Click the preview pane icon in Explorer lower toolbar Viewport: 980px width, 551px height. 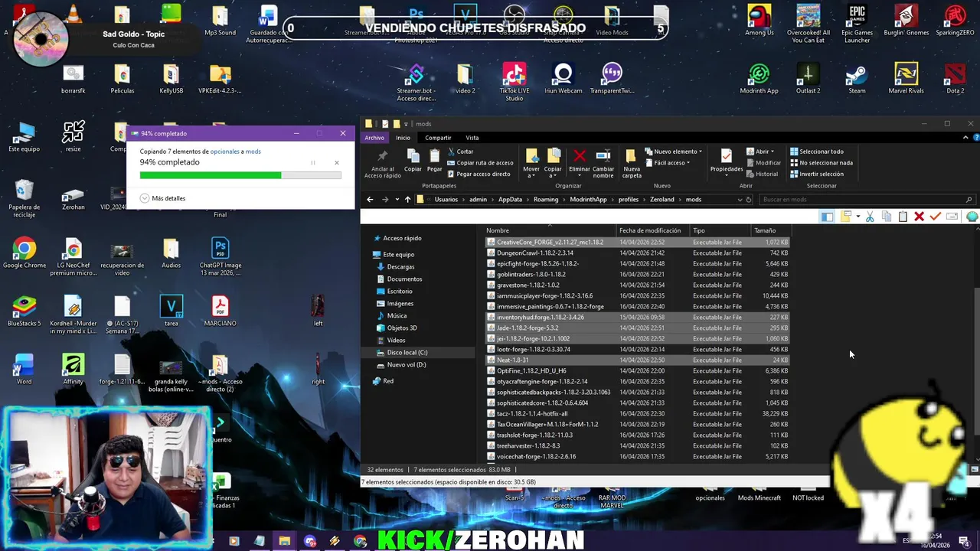tap(827, 217)
